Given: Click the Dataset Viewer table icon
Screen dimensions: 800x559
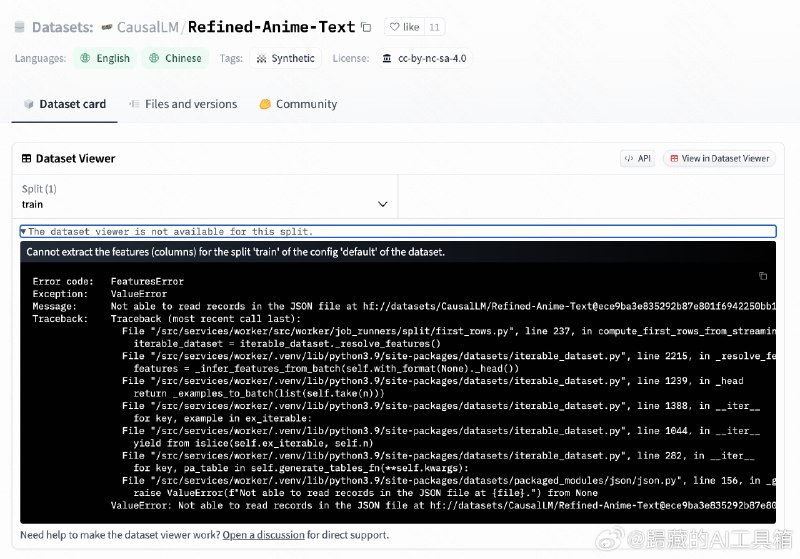Looking at the screenshot, I should point(26,159).
